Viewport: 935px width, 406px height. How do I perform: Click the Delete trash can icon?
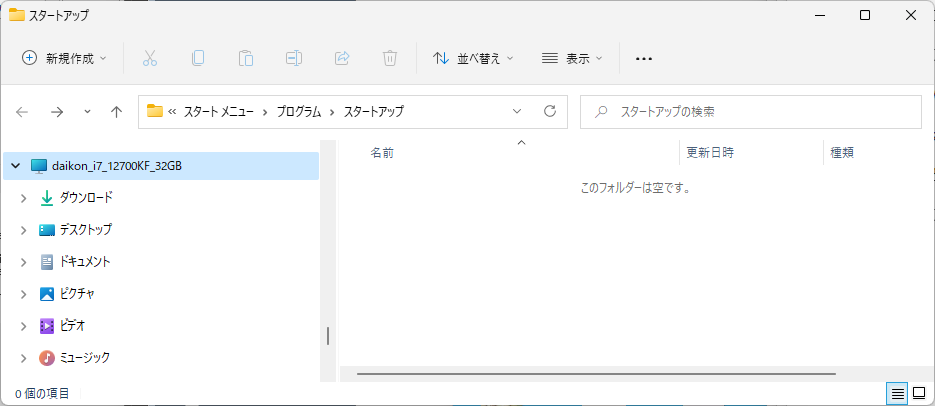click(389, 58)
